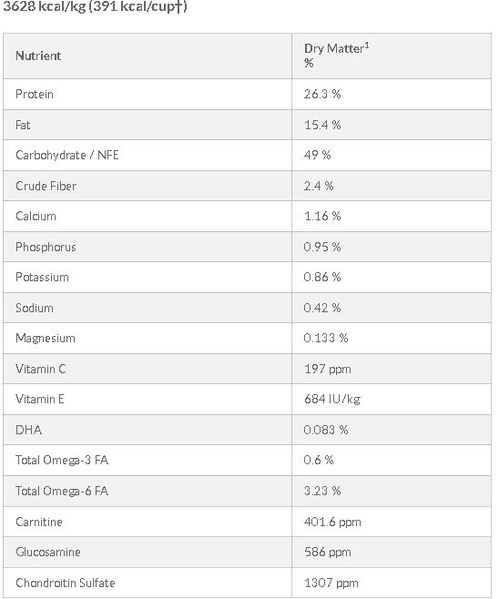Select the Protein row label
The height and width of the screenshot is (599, 499).
coord(34,94)
